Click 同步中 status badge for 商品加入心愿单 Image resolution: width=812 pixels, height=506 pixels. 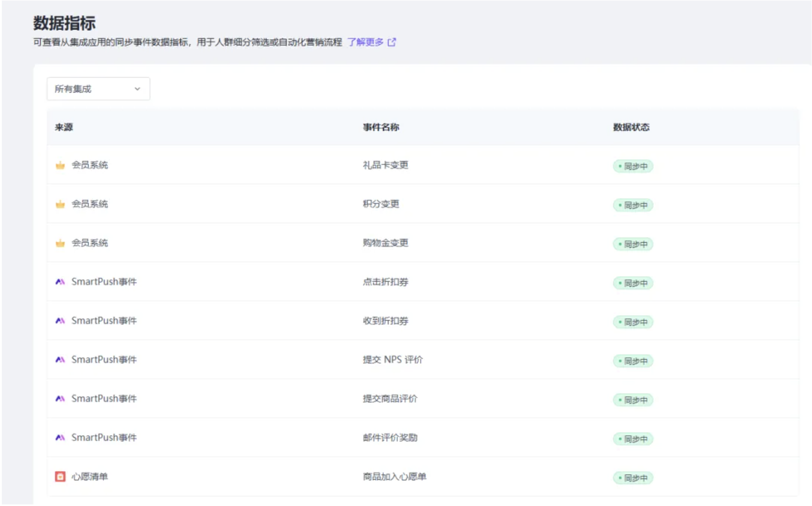pos(633,478)
